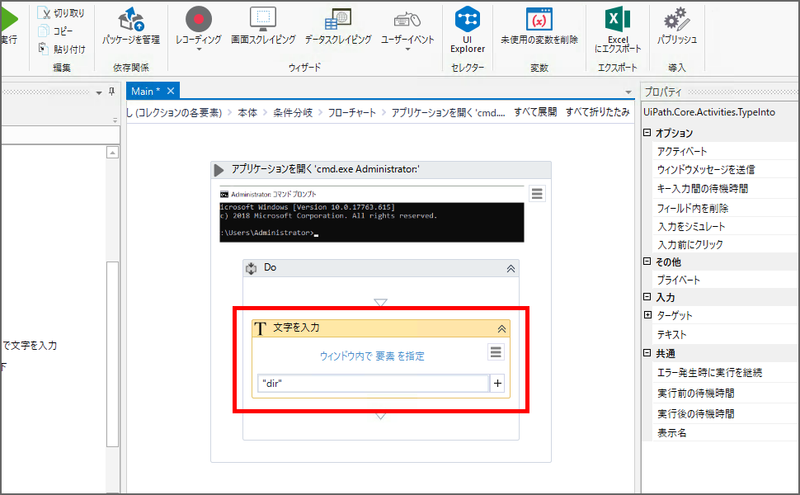Viewport: 800px width, 495px height.
Task: Click the command prompt screenshot thumbnail
Action: pos(371,216)
